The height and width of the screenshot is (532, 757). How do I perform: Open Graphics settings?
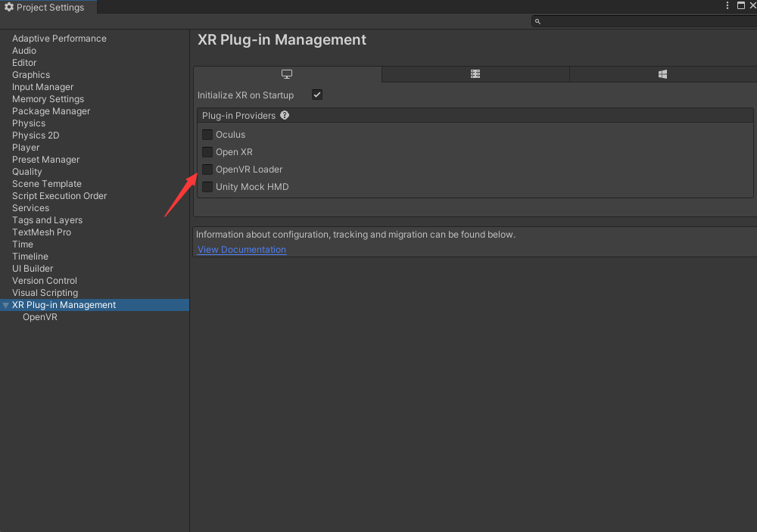pyautogui.click(x=31, y=75)
